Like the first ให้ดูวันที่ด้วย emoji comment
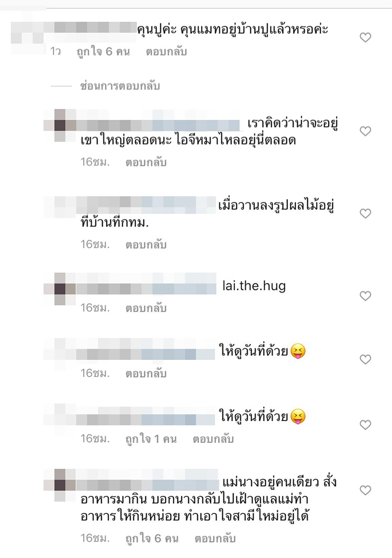 [365, 359]
